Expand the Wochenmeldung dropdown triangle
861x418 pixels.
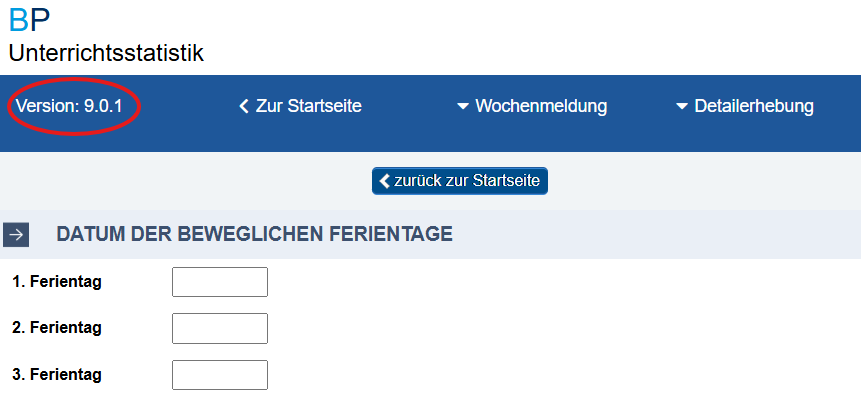[463, 107]
